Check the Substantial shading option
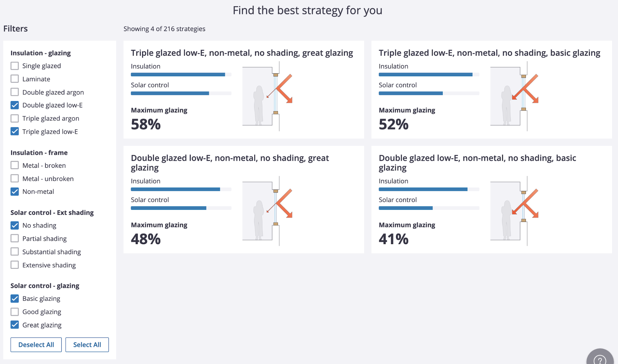The image size is (618, 364). [x=15, y=252]
